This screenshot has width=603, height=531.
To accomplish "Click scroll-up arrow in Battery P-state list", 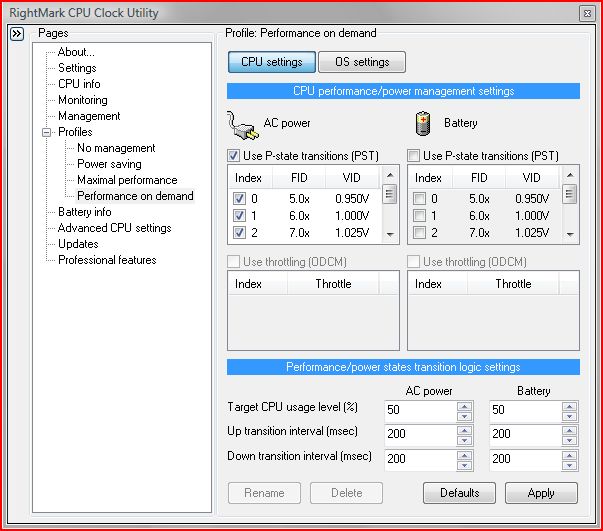I will coord(570,175).
